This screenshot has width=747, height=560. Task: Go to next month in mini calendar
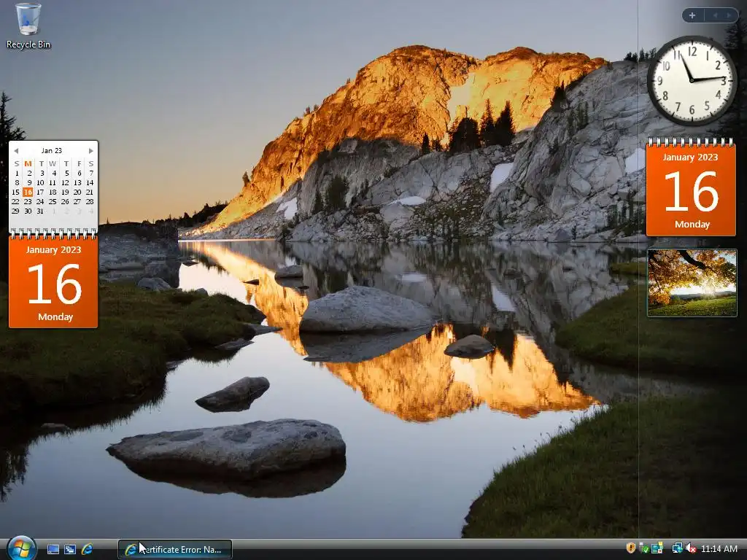[x=90, y=150]
